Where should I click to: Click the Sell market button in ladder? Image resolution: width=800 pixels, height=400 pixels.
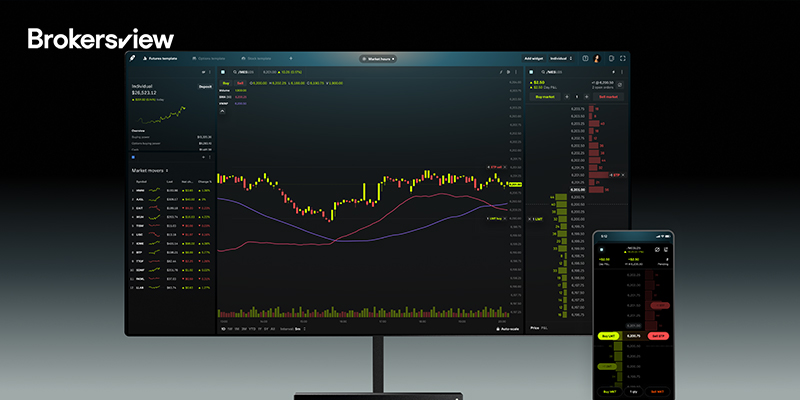coord(608,96)
